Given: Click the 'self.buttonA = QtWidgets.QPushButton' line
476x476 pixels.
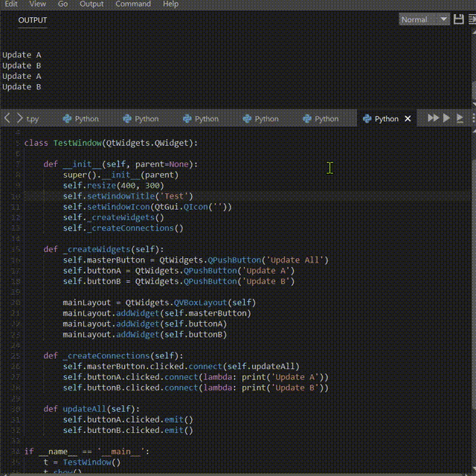Looking at the screenshot, I should coord(178,271).
